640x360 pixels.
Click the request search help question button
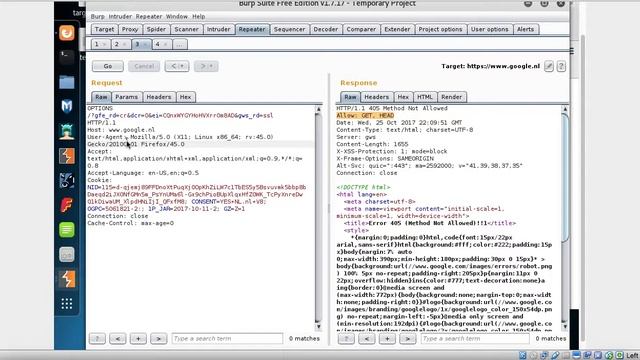[x=97, y=338]
